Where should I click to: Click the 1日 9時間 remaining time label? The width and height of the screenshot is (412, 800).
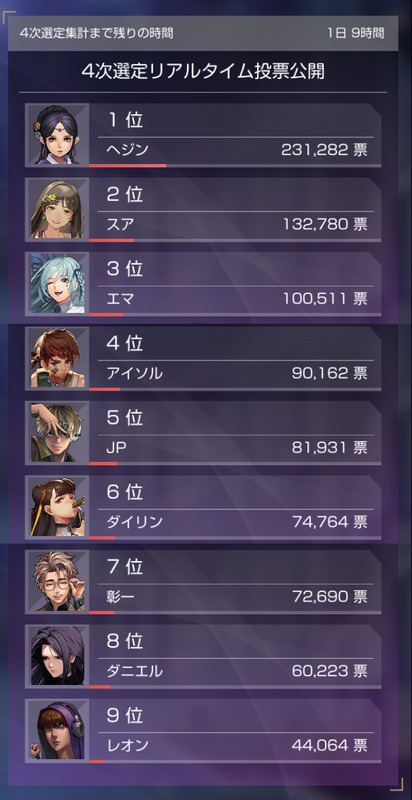click(x=356, y=33)
